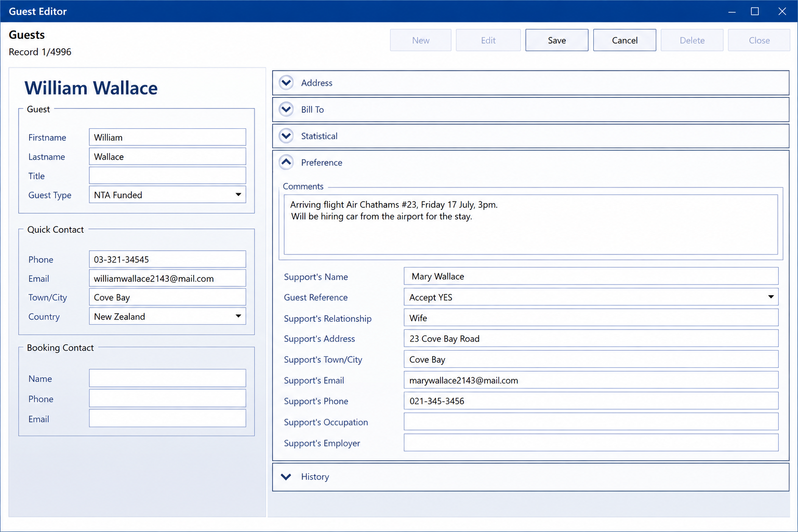
Task: Click the Bill To section header label
Action: (x=312, y=109)
